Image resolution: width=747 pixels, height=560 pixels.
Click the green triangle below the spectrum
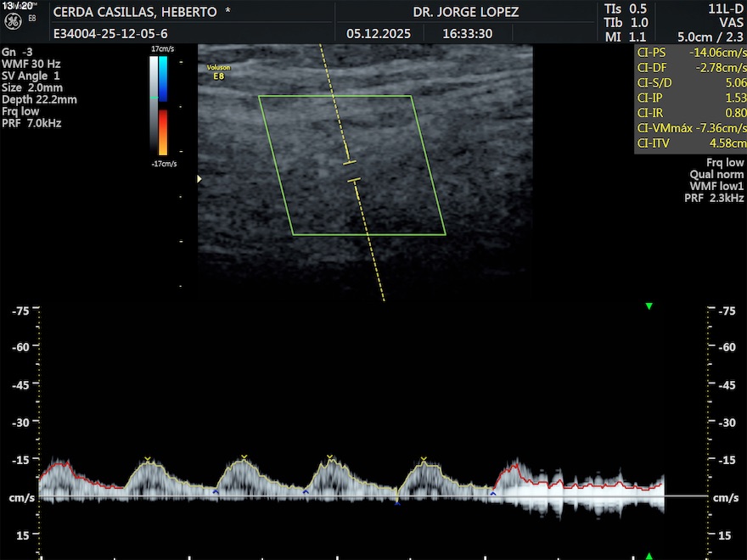click(649, 556)
